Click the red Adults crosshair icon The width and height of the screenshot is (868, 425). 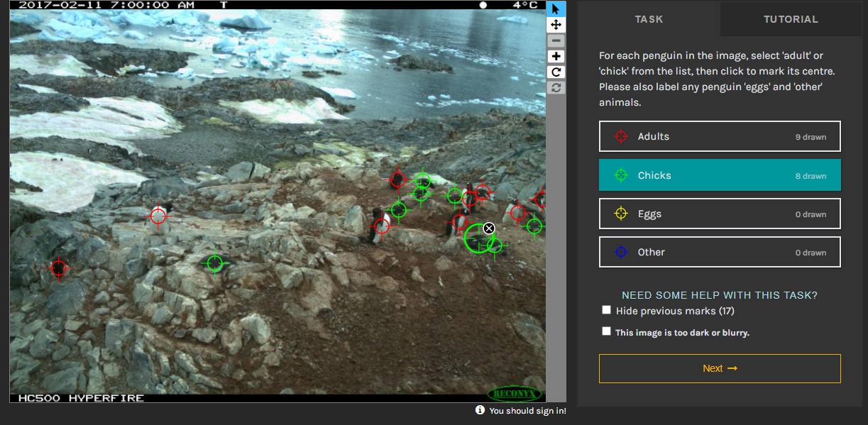coord(621,136)
